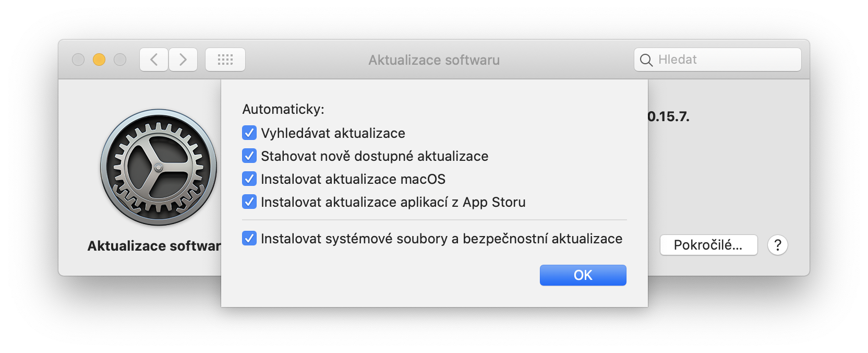Screen dimensions: 868x353
Task: Toggle Stahovat nově dostupné aktualizace checkbox
Action: 249,156
